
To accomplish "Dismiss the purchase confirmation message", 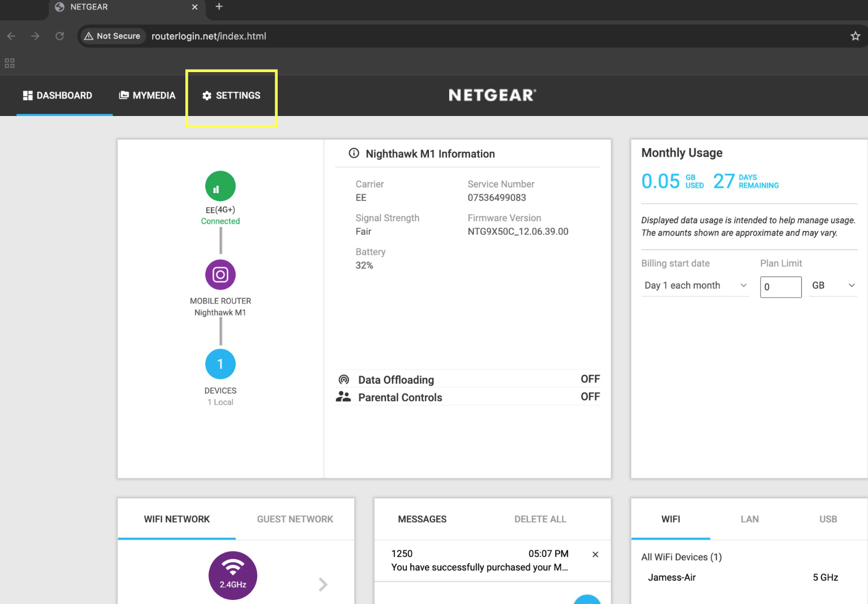I will click(x=594, y=554).
